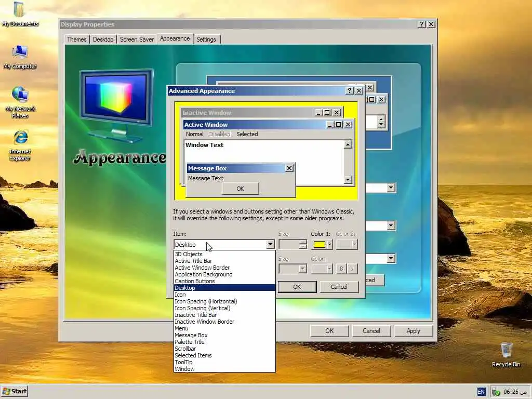This screenshot has height=399, width=532.
Task: Launch Internet Explorer desktop icon
Action: 20,145
